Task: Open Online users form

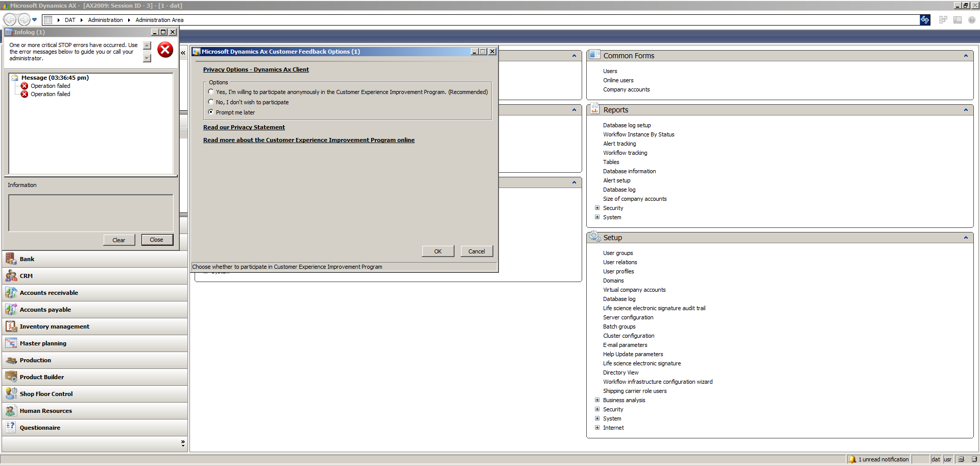Action: (618, 80)
